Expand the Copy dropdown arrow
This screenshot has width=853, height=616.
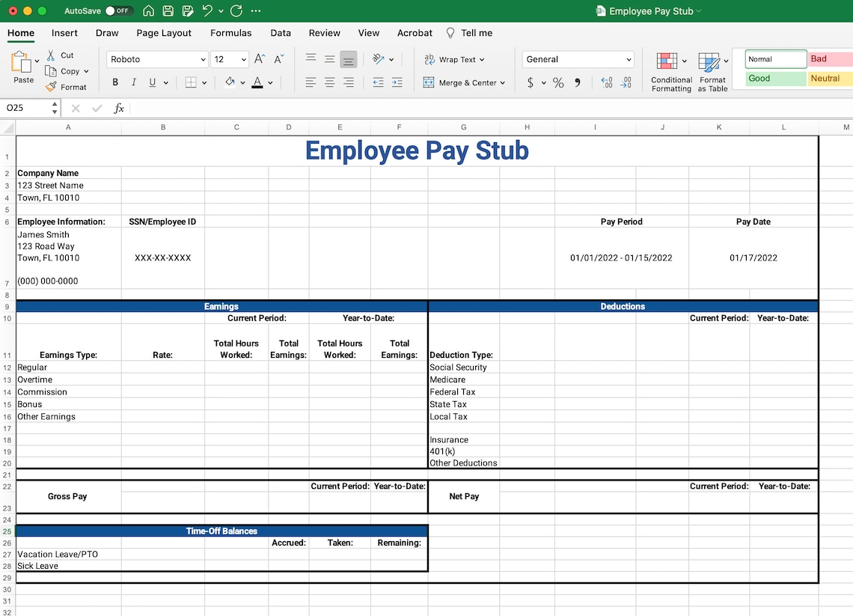tap(86, 71)
